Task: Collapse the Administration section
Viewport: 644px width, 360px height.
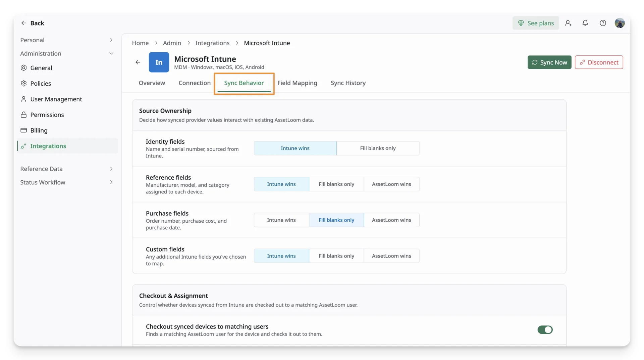Action: coord(67,53)
